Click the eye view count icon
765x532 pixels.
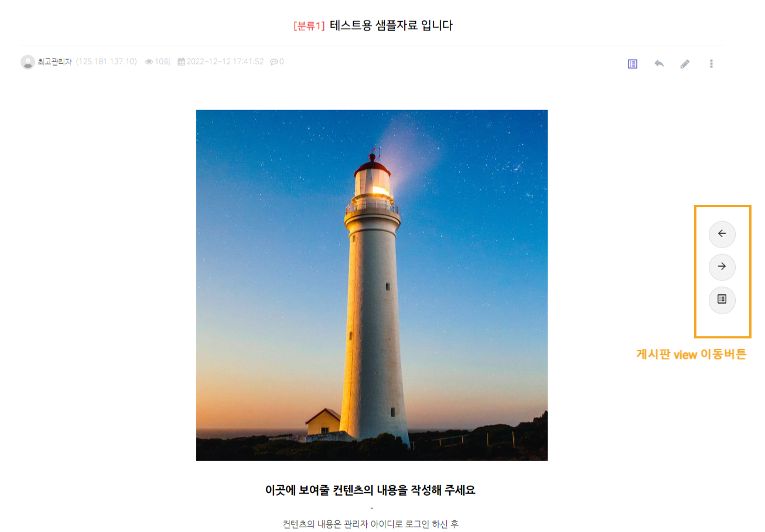coord(149,61)
